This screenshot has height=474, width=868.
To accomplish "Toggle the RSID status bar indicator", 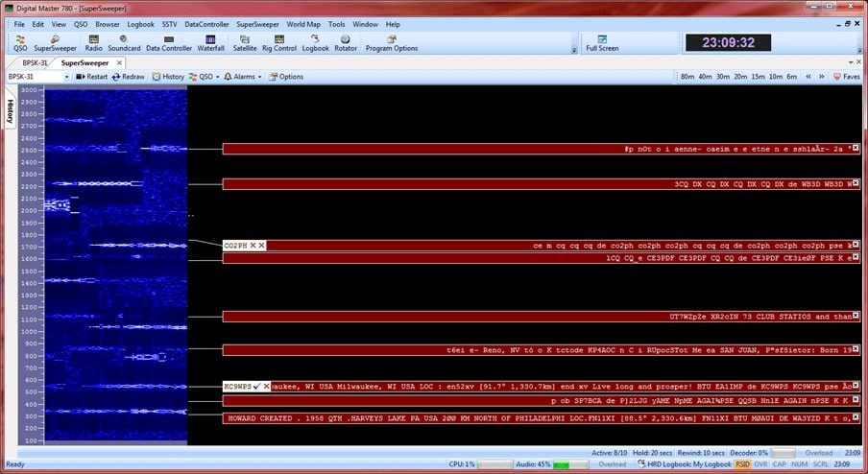I will point(743,464).
